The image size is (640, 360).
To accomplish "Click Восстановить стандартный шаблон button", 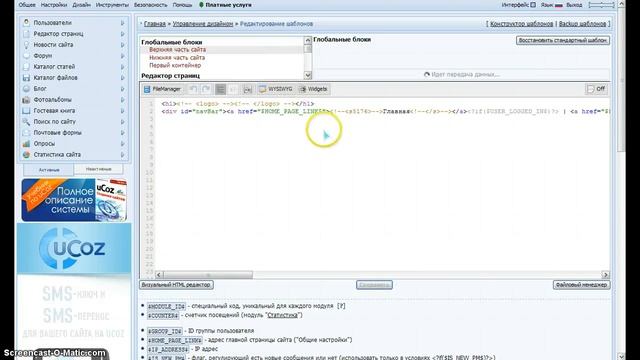I will 563,40.
